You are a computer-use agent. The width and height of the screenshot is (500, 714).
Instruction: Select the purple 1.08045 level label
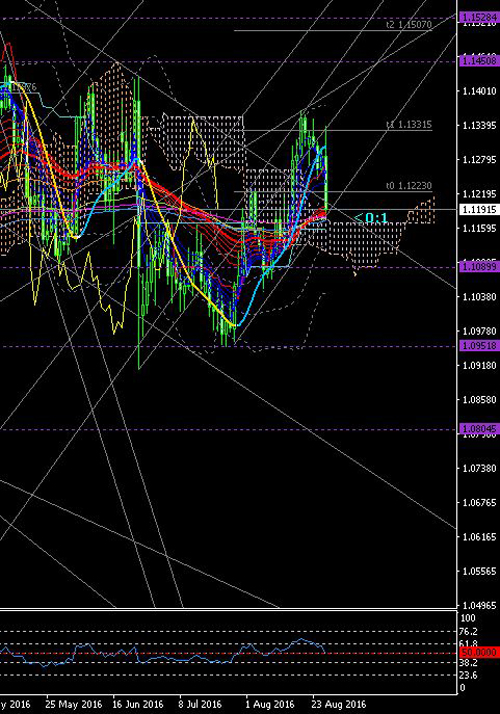[x=480, y=429]
